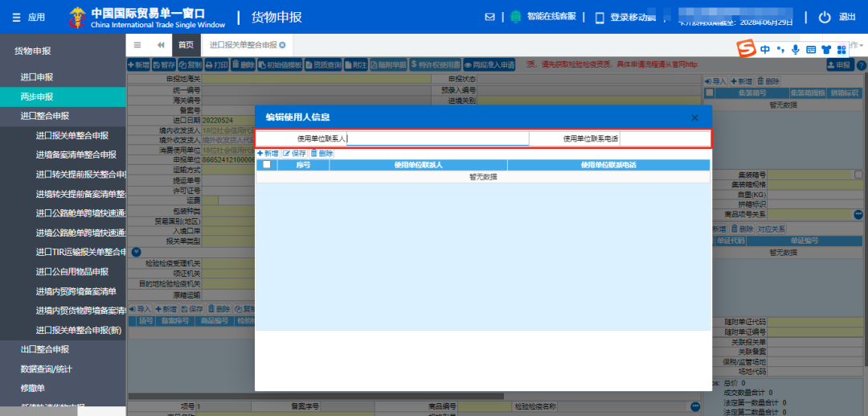Screen dimensions: 868x416
Task: Select 两步申报 in the left sidebar
Action: (x=37, y=97)
